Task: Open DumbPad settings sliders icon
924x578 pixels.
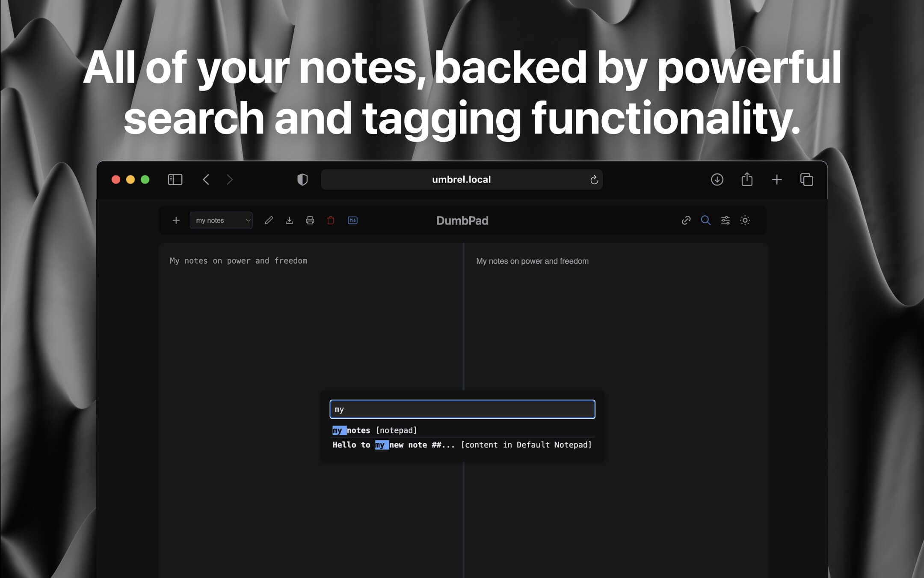Action: point(726,220)
